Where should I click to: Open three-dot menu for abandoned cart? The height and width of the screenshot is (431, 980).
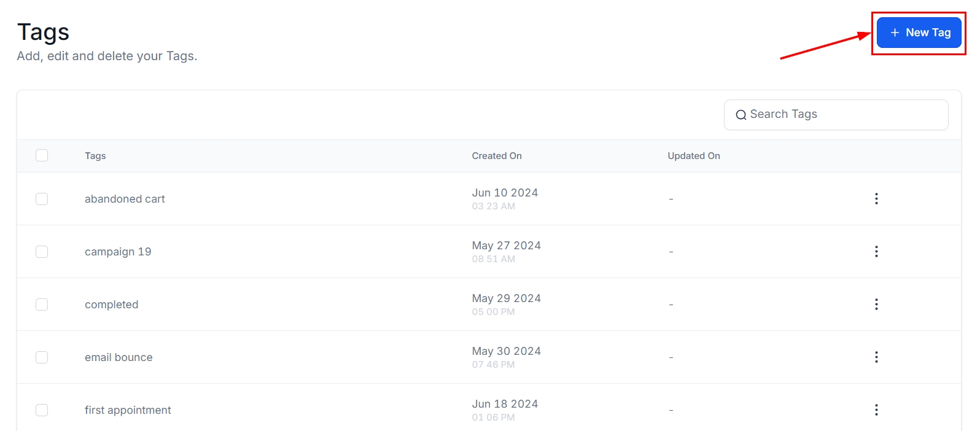(876, 198)
